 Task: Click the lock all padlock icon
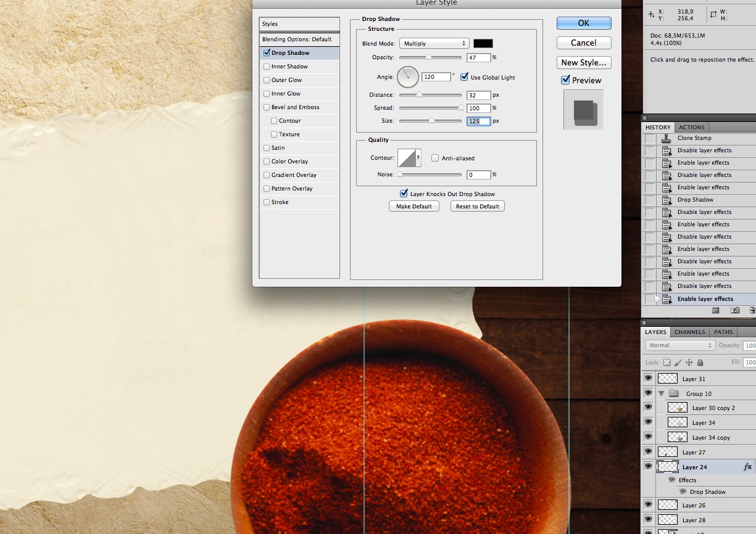point(700,363)
